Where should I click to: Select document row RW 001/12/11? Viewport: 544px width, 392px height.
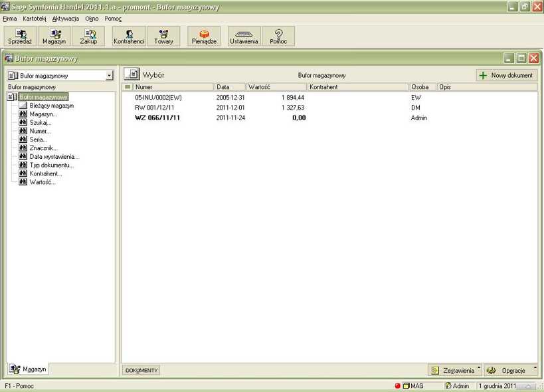pyautogui.click(x=329, y=108)
